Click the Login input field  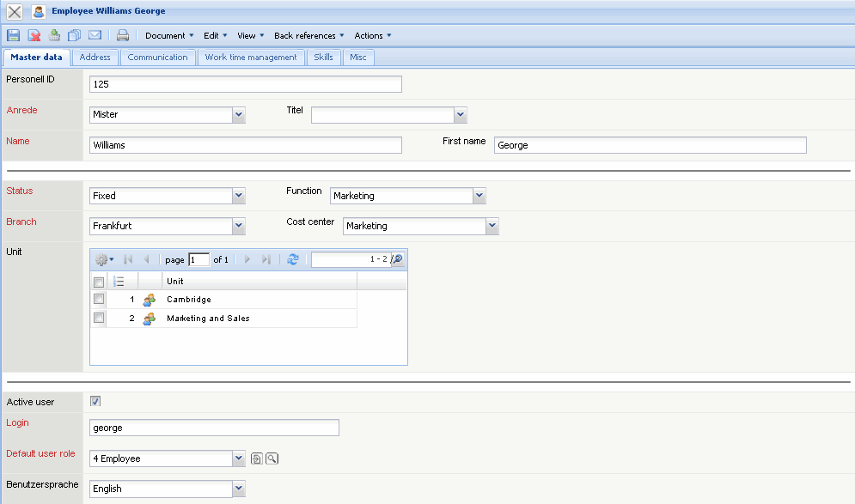point(214,428)
